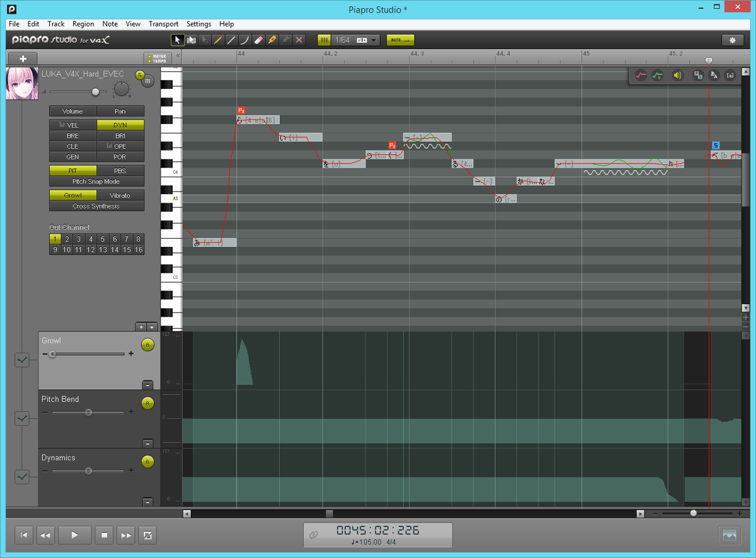Select the arrow pointer tool
Image resolution: width=756 pixels, height=558 pixels.
(177, 40)
